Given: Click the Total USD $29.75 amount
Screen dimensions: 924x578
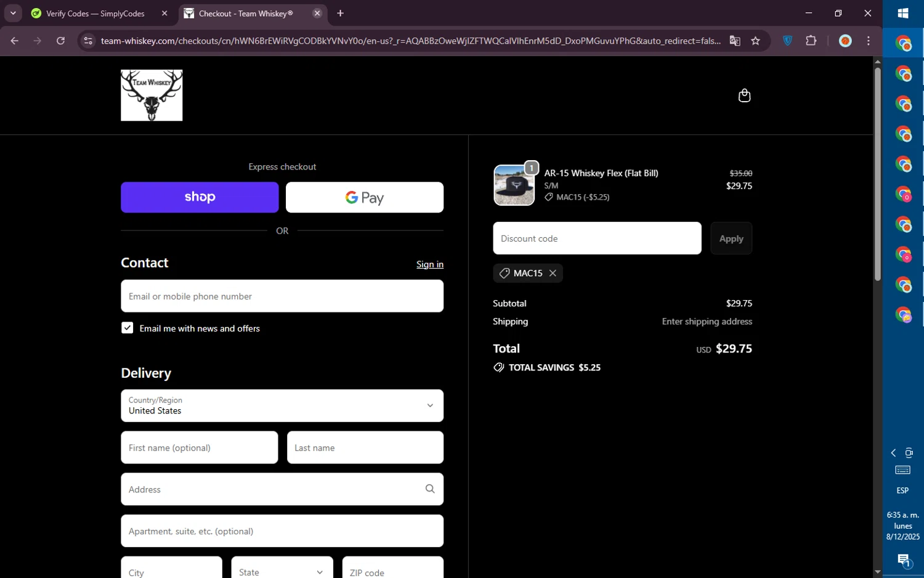Looking at the screenshot, I should click(734, 348).
